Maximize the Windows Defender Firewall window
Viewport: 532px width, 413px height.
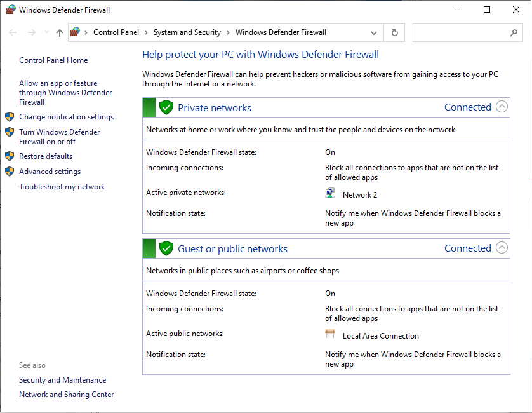point(487,10)
